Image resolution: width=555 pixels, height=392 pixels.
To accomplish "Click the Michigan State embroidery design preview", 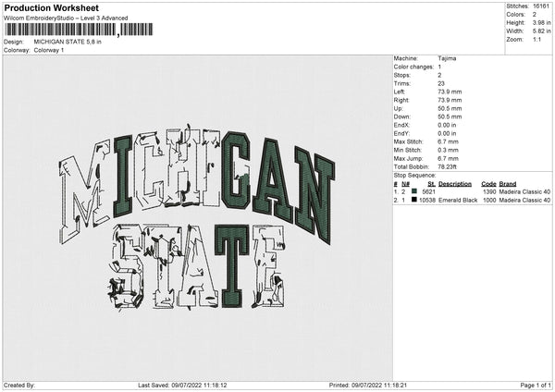I will point(197,219).
